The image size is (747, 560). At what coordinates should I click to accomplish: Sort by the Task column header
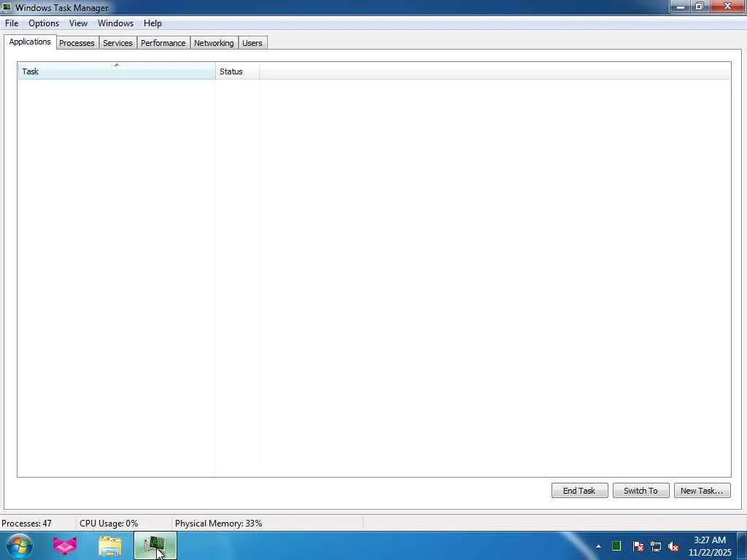[x=116, y=71]
